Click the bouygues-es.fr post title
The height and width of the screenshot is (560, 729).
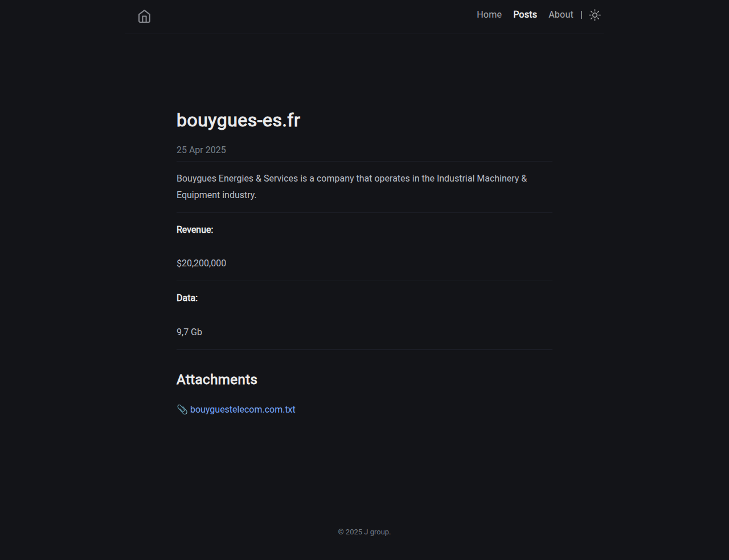238,120
